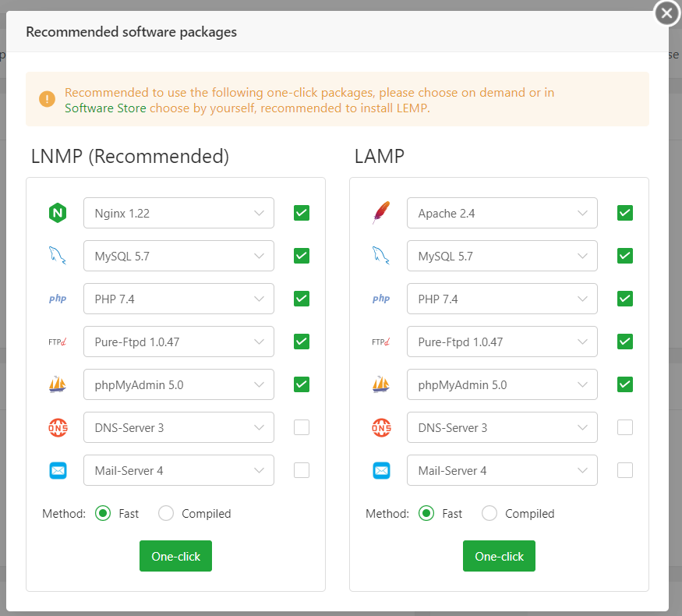Click the LAMP heading
This screenshot has width=682, height=616.
(380, 156)
